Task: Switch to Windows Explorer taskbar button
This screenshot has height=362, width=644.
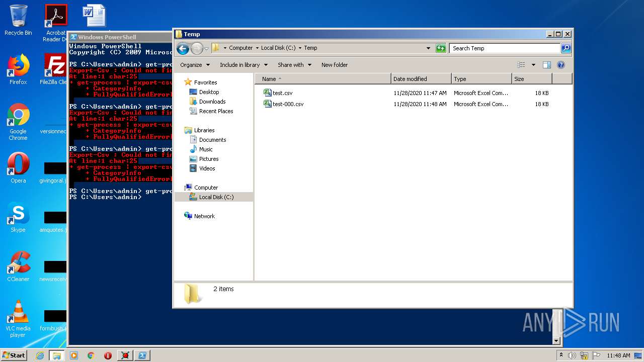Action: pyautogui.click(x=57, y=355)
